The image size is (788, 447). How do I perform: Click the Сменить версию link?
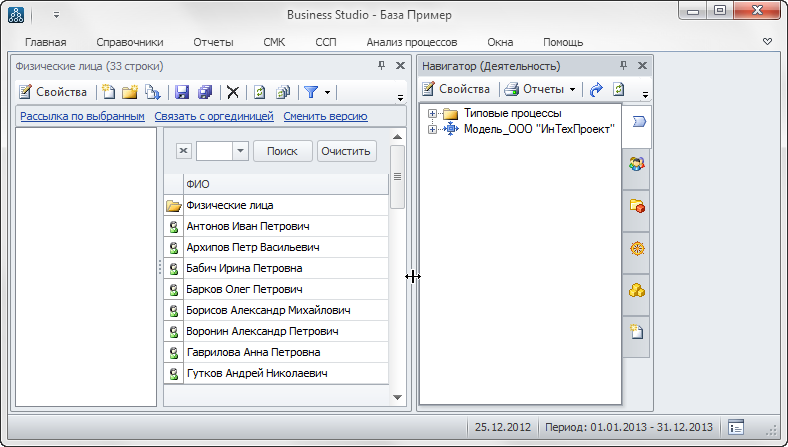[325, 116]
